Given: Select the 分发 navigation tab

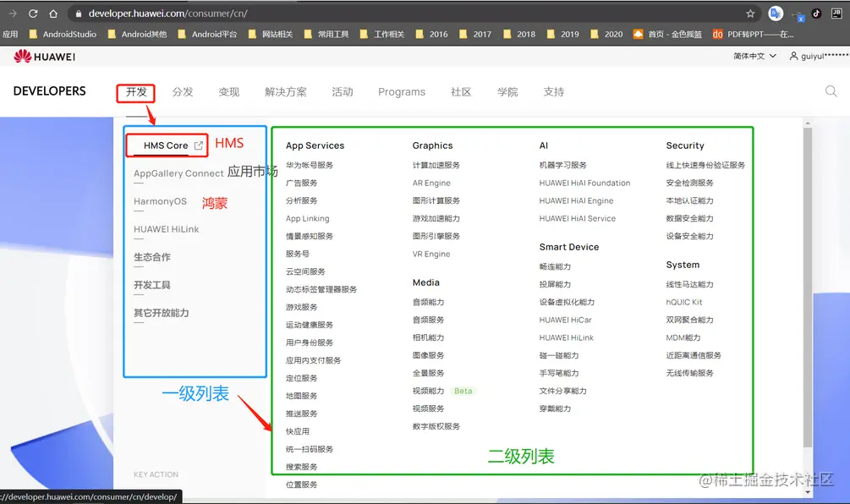Looking at the screenshot, I should (183, 92).
